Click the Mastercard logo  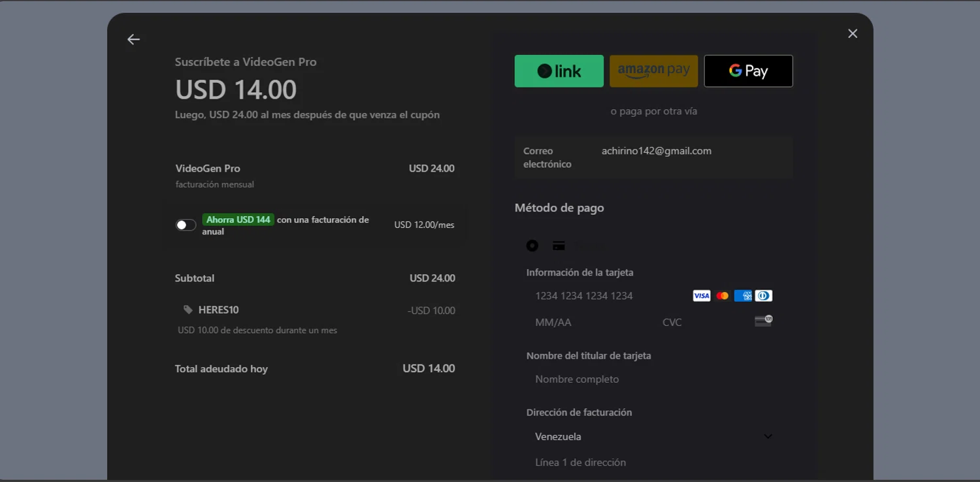tap(722, 296)
